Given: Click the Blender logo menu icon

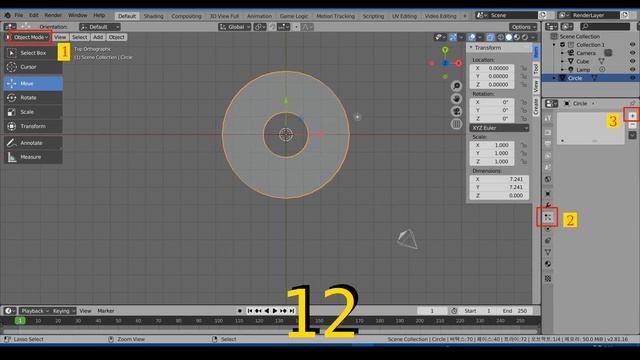Looking at the screenshot, I should (7, 15).
